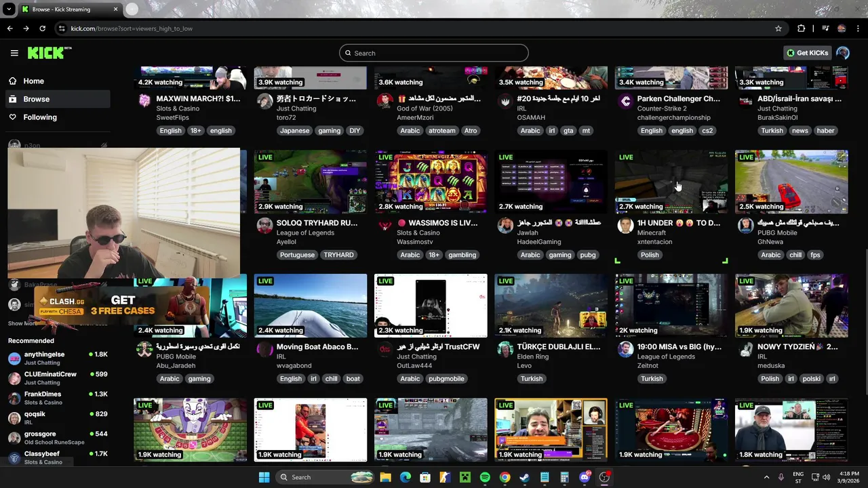Click the Slots & Casino category under SweetFlips
868x488 pixels.
click(178, 108)
